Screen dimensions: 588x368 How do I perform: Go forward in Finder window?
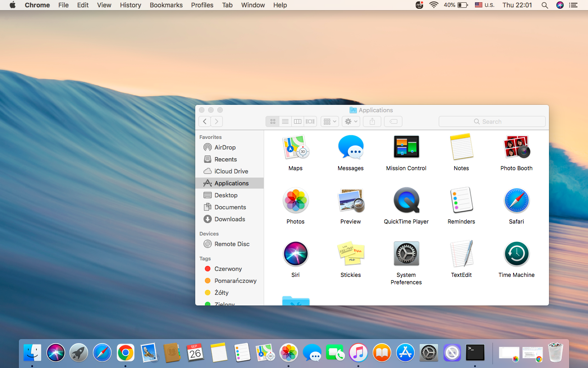(x=217, y=121)
